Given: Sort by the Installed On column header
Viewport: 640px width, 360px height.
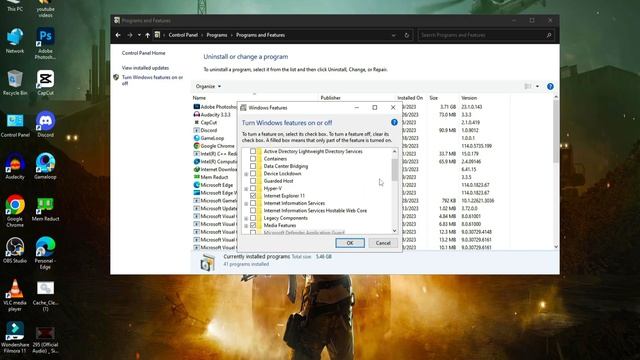Looking at the screenshot, I should click(411, 98).
